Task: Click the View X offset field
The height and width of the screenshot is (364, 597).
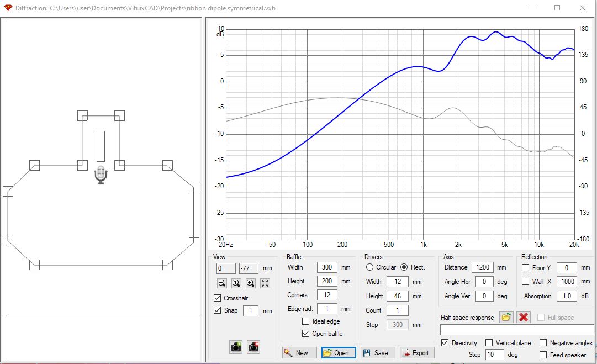Action: coord(226,268)
